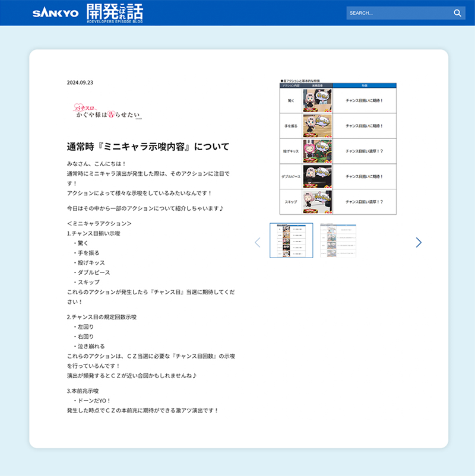Select the first selected slide thumbnail
The width and height of the screenshot is (475, 476).
tap(291, 240)
